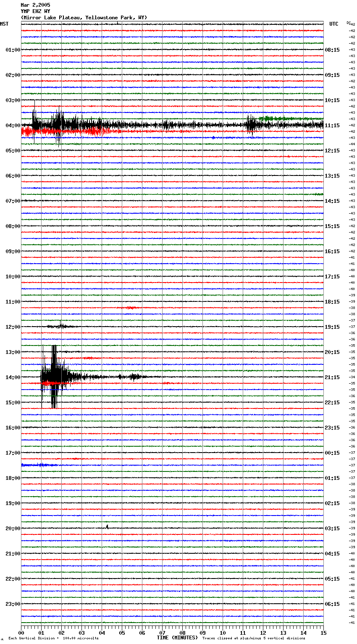357x644 pixels.
Task: Click the 04:15 UTC time label
Action: pyautogui.click(x=332, y=554)
